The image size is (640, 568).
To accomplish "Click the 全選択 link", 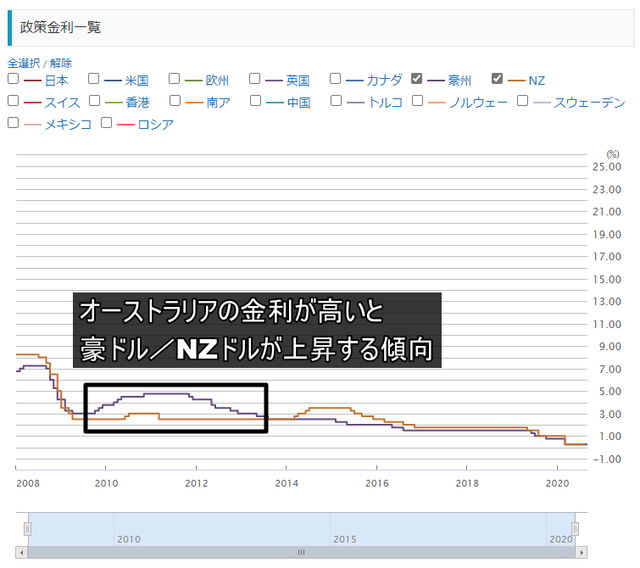I will pyautogui.click(x=24, y=63).
